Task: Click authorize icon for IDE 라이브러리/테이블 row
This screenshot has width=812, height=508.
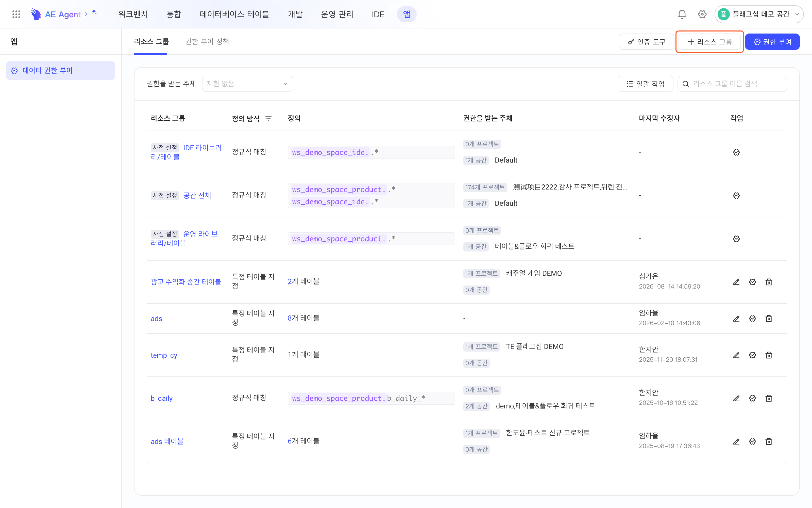Action: tap(736, 153)
